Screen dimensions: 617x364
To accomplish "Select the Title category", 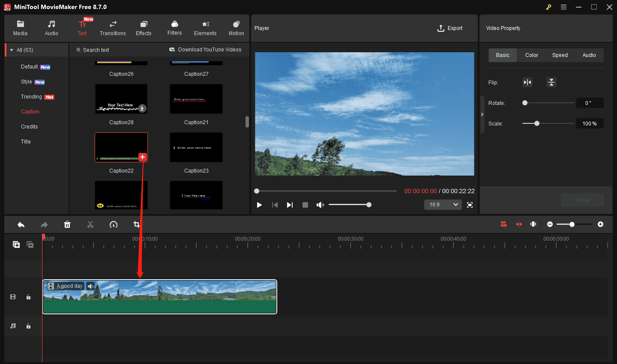I will tap(26, 142).
